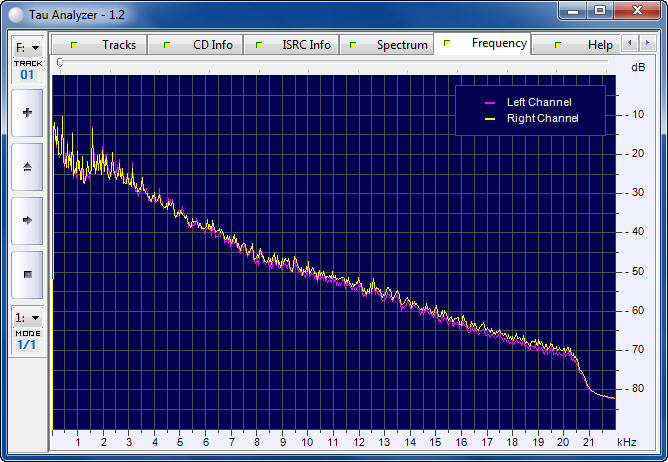Click the yellow Right Channel legend marker
The image size is (668, 462).
tap(490, 119)
